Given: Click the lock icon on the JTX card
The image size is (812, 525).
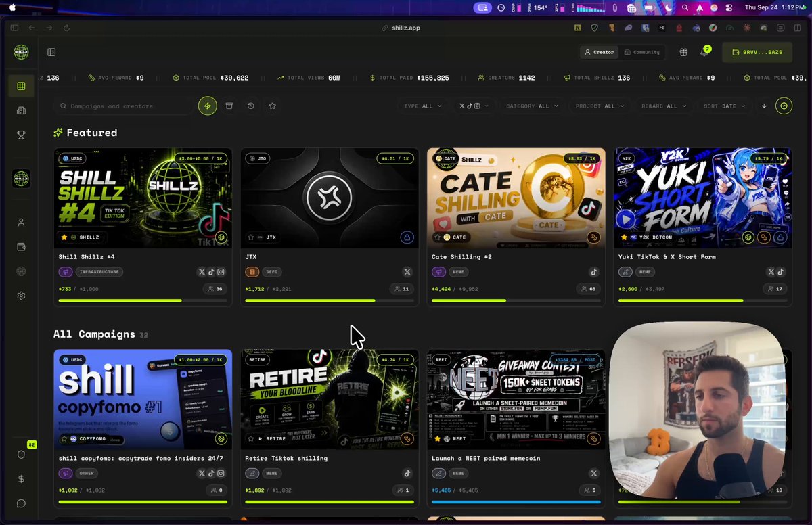Looking at the screenshot, I should click(407, 237).
